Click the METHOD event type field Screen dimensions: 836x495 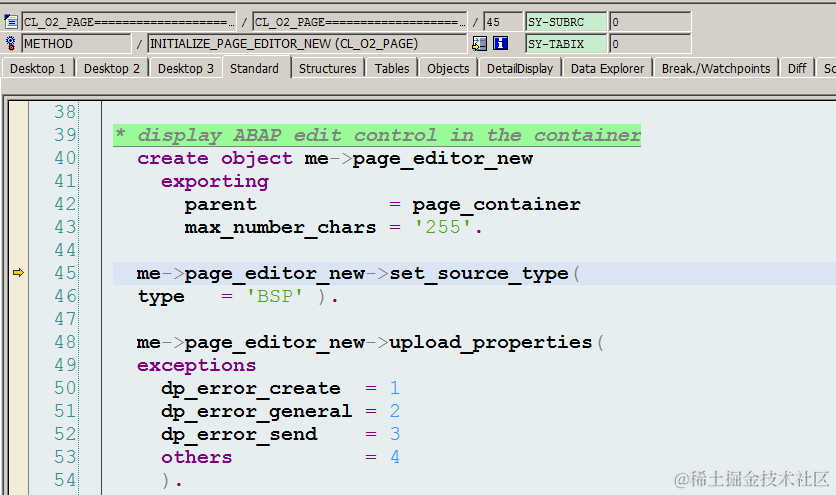pos(76,43)
